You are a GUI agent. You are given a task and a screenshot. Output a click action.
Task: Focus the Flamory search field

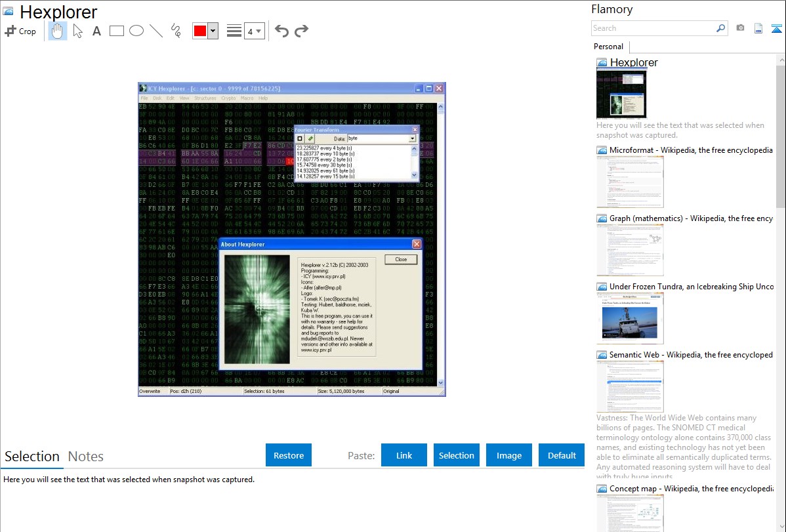click(x=653, y=28)
